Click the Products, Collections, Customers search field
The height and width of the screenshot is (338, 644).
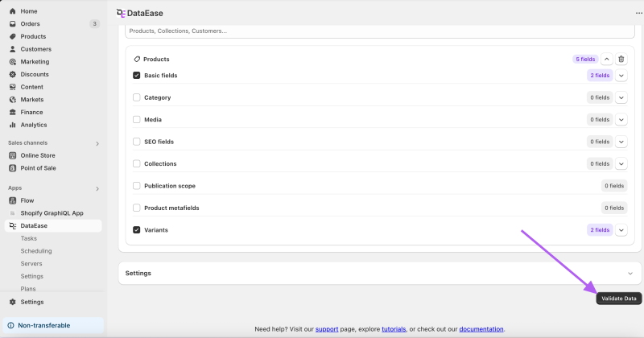379,31
